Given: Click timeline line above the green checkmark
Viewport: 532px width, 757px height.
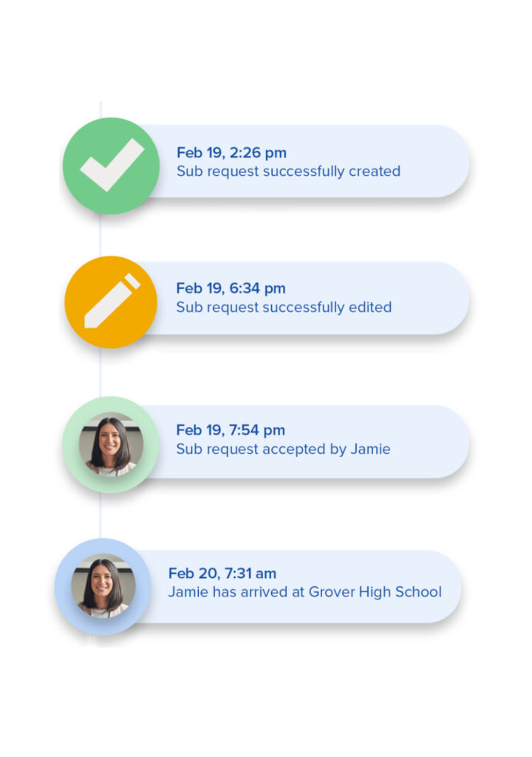Looking at the screenshot, I should coord(100,110).
